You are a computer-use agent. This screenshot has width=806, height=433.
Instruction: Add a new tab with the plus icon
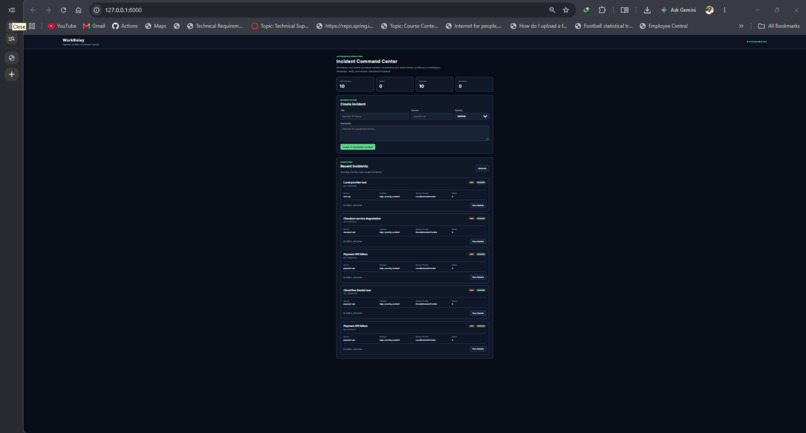(11, 74)
